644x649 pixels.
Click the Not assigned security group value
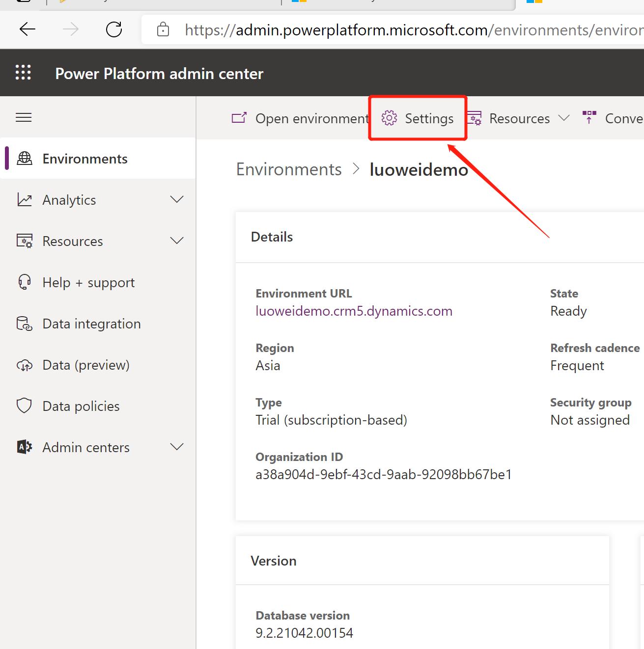click(x=590, y=420)
